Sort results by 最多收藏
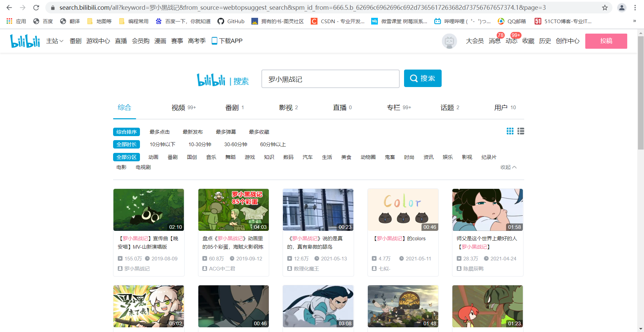 [259, 132]
